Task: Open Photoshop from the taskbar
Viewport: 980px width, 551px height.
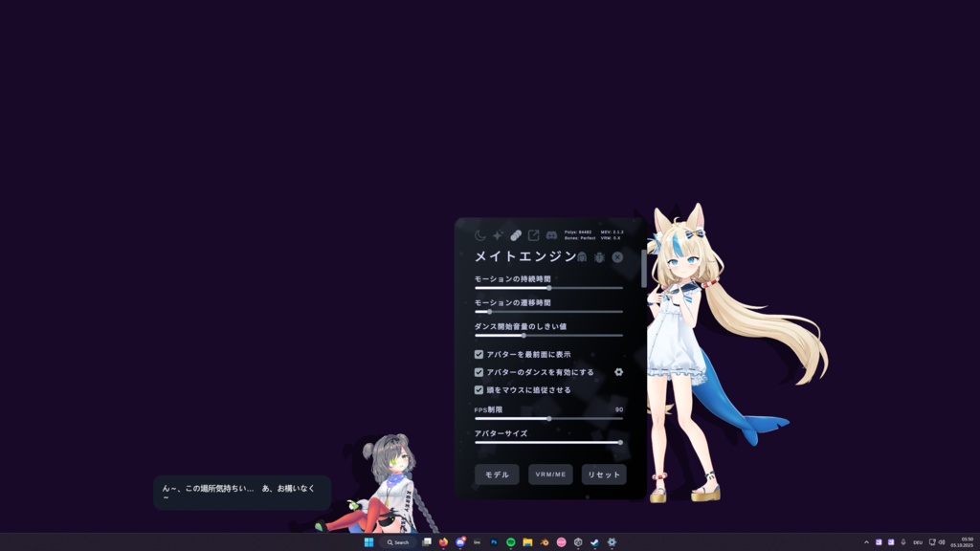Action: [493, 541]
